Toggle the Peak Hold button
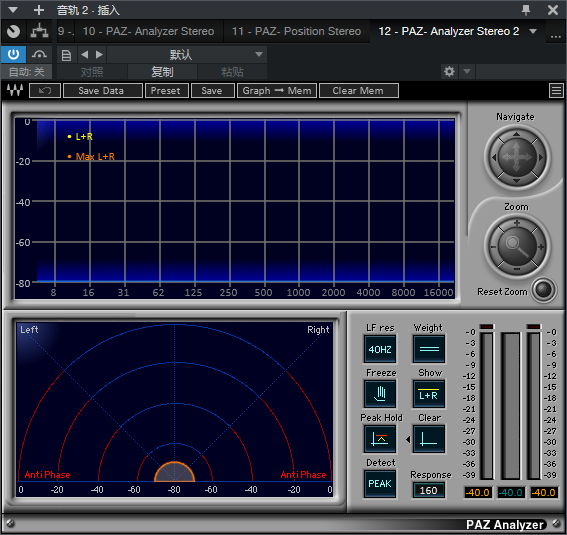 [380, 439]
